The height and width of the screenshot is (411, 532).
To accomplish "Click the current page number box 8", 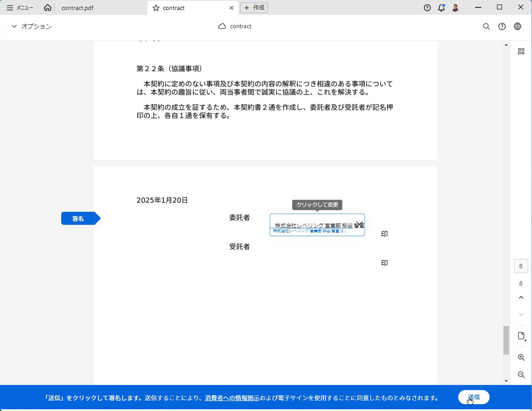I will 521,266.
